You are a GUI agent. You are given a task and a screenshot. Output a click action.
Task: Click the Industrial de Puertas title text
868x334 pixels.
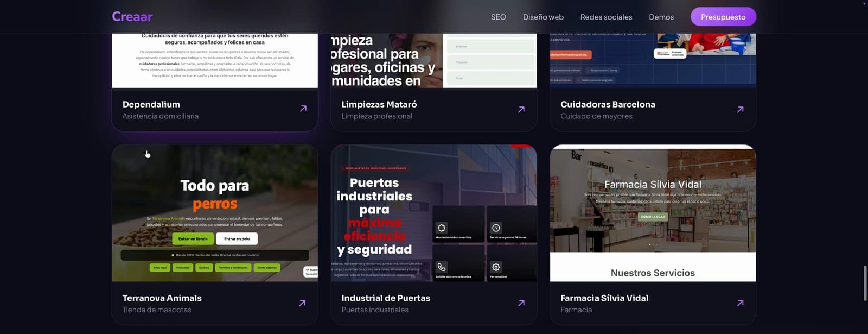(x=386, y=298)
